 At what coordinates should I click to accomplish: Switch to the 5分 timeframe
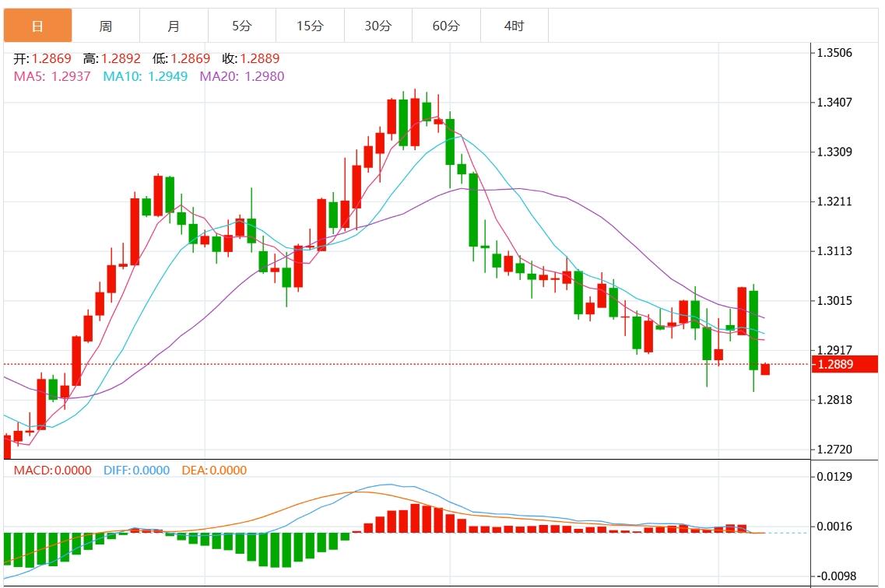pyautogui.click(x=242, y=26)
